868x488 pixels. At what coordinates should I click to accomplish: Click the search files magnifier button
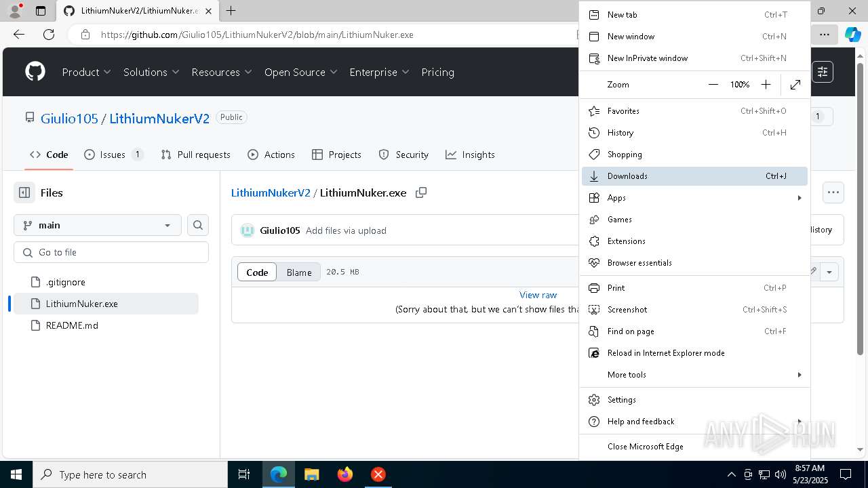coord(198,225)
